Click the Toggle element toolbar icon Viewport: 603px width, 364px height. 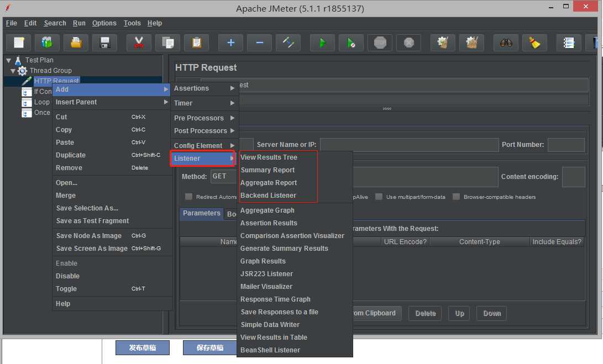click(x=289, y=43)
